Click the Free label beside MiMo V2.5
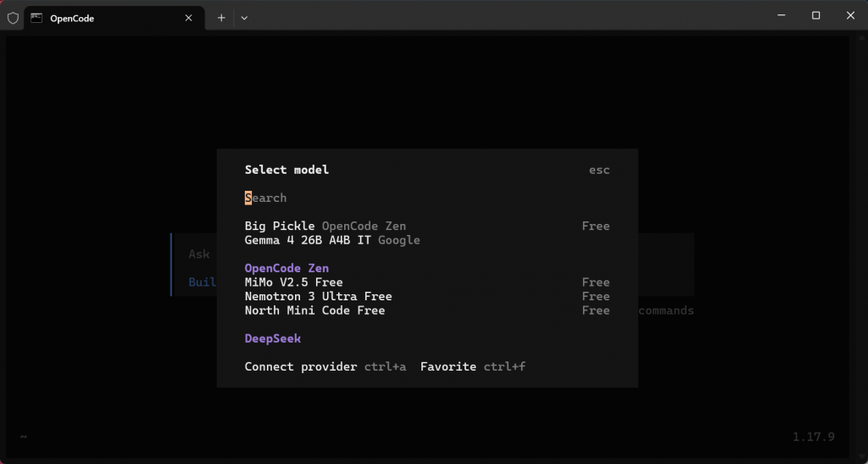868x464 pixels. [596, 282]
